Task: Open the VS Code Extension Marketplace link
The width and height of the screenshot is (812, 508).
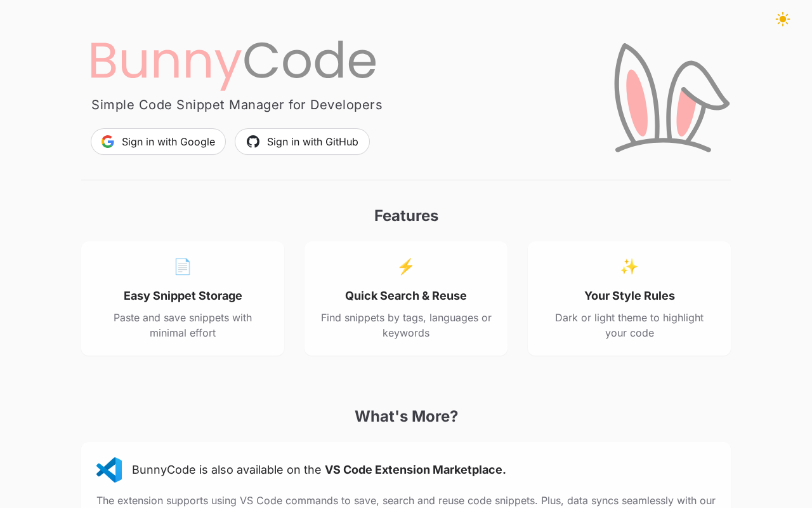Action: (x=415, y=470)
